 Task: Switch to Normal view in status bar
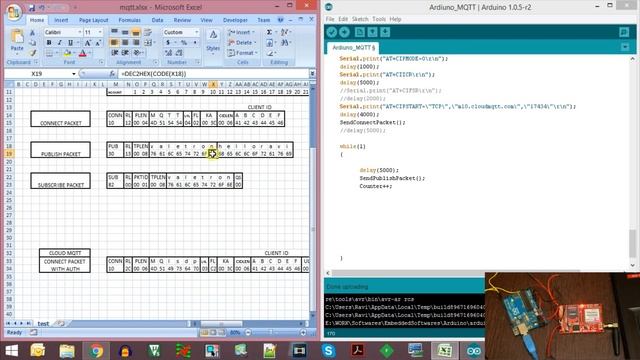pos(204,333)
